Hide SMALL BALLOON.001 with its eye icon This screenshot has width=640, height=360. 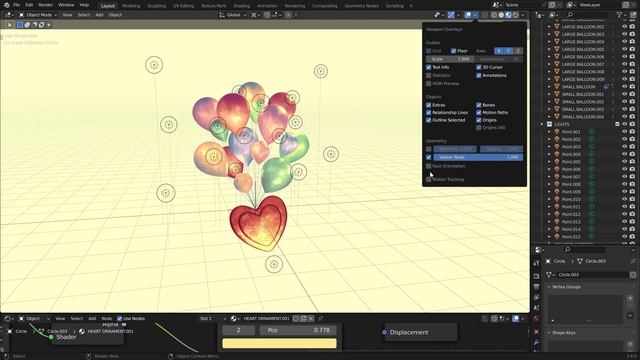point(624,94)
